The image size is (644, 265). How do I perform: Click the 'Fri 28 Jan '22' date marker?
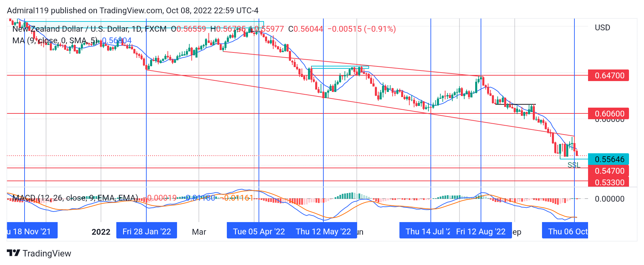(x=147, y=232)
